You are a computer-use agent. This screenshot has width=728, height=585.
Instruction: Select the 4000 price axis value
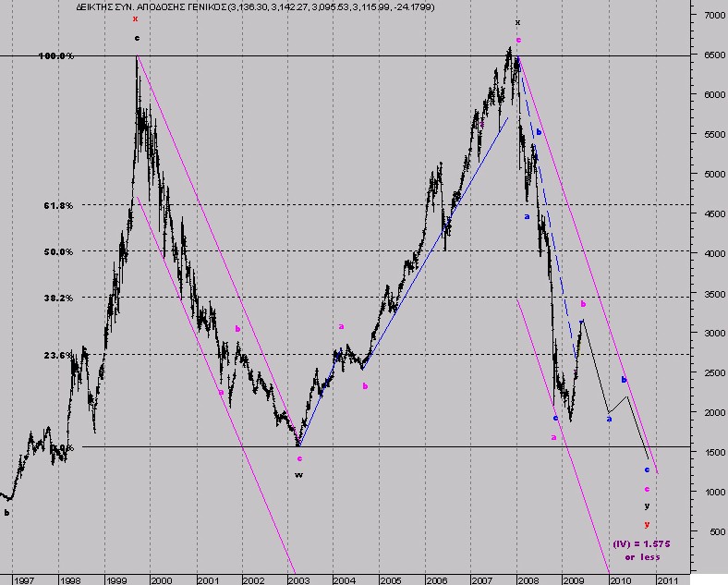(x=715, y=253)
